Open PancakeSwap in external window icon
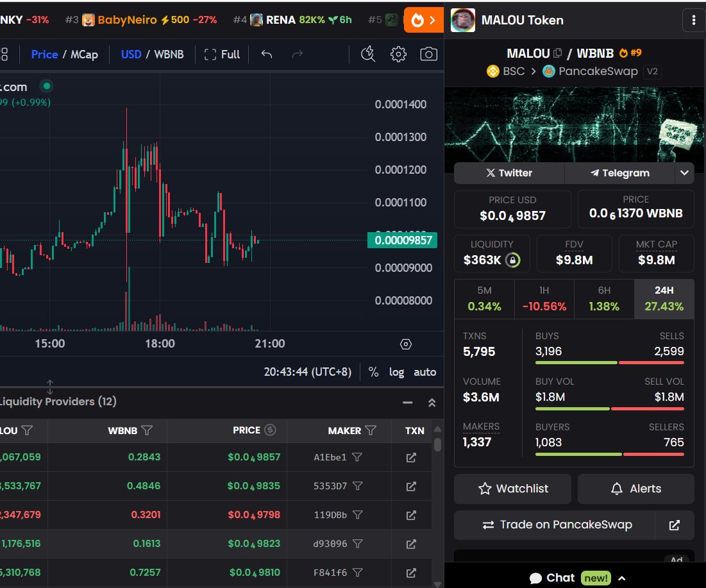The width and height of the screenshot is (706, 588). (674, 525)
